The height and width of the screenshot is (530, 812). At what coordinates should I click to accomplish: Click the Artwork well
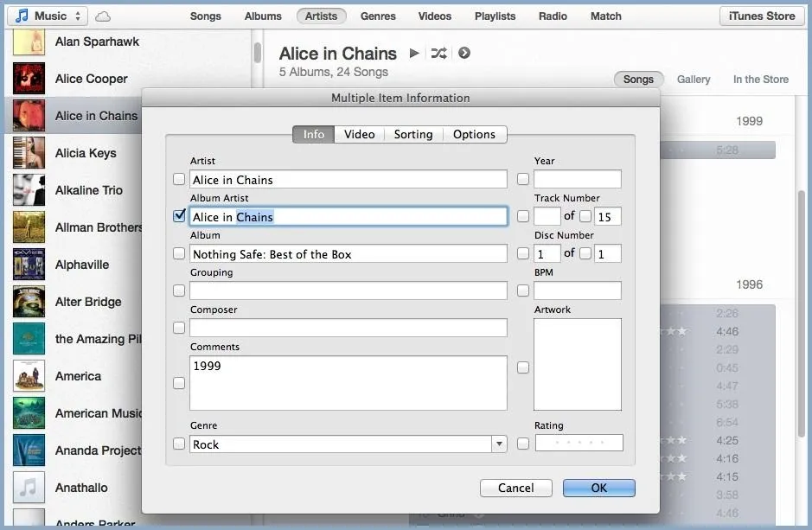click(x=578, y=364)
